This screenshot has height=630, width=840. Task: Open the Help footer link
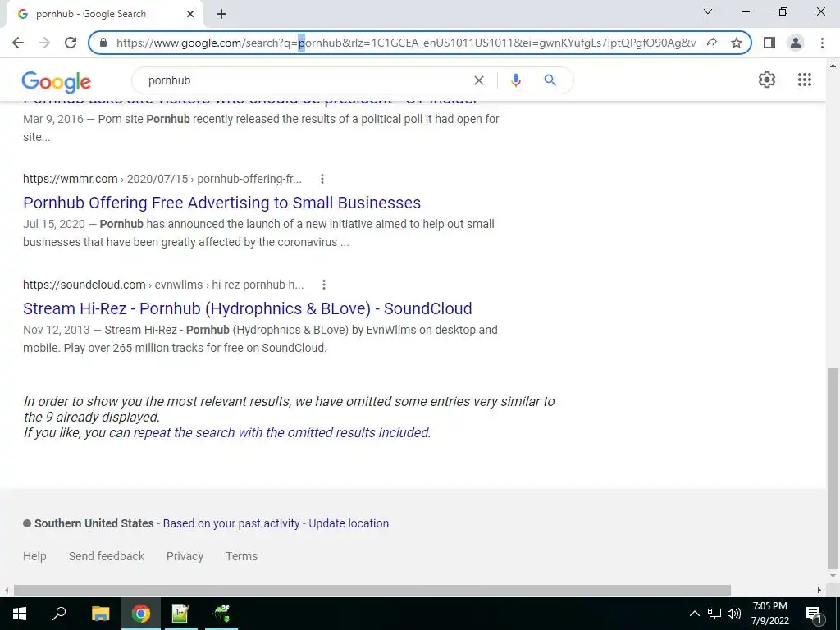34,556
